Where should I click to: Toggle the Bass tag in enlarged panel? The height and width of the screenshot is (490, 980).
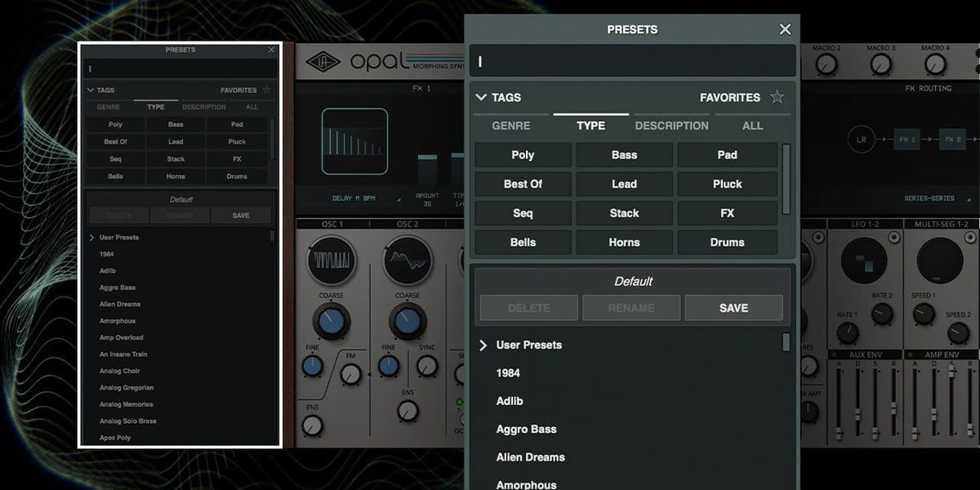[x=624, y=155]
